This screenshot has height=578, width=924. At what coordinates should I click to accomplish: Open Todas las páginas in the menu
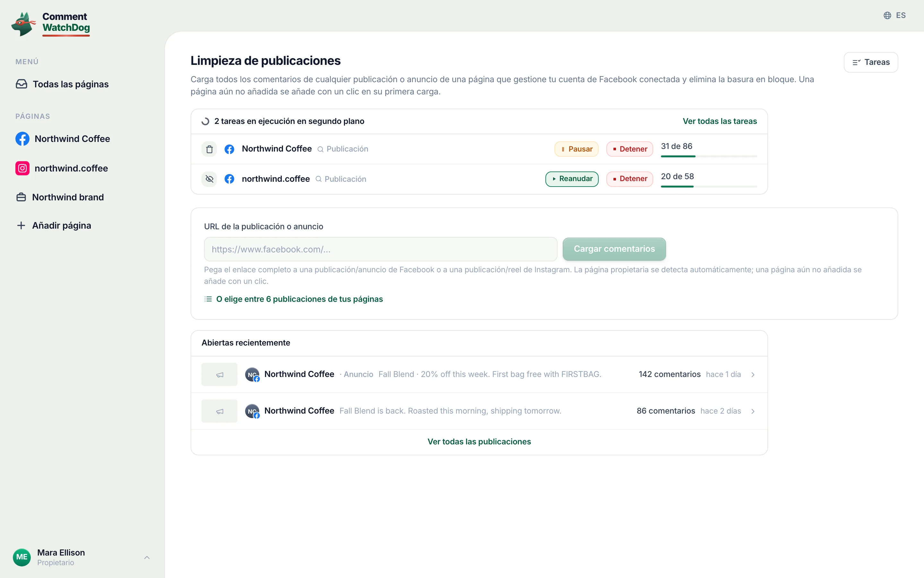coord(62,84)
